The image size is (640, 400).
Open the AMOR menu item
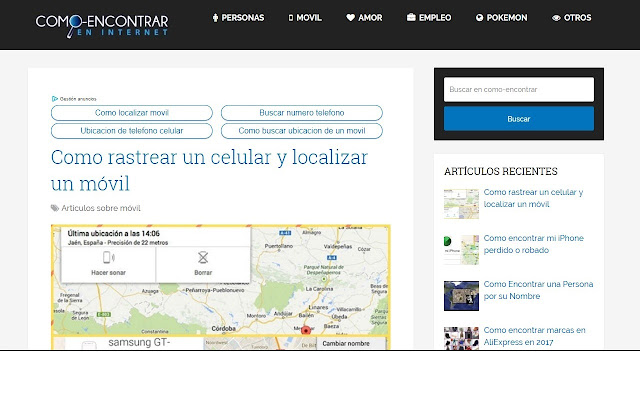[x=364, y=18]
